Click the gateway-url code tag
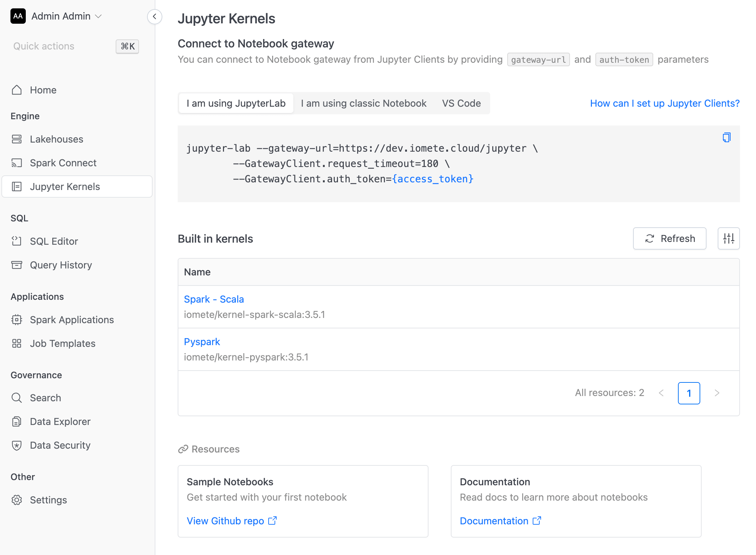This screenshot has height=555, width=756. (538, 60)
